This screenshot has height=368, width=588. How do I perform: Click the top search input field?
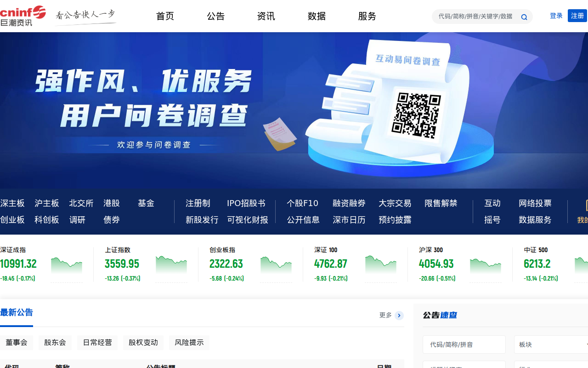click(x=475, y=17)
